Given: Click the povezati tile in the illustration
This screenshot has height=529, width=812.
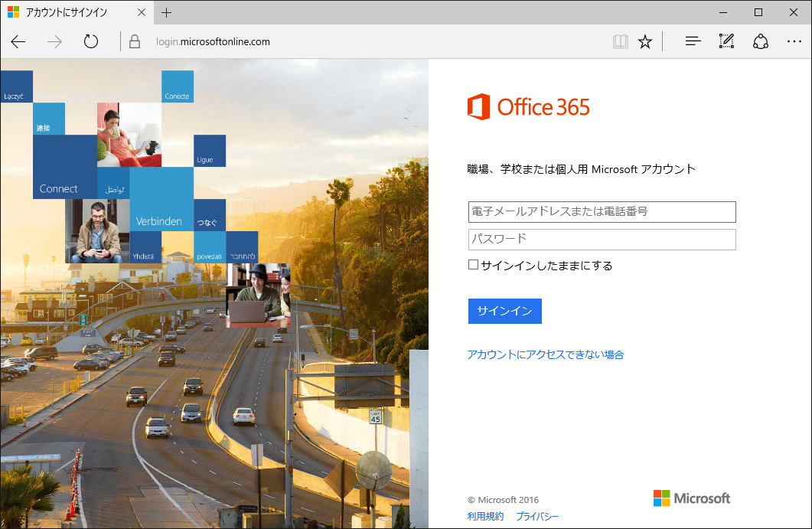Looking at the screenshot, I should (210, 247).
